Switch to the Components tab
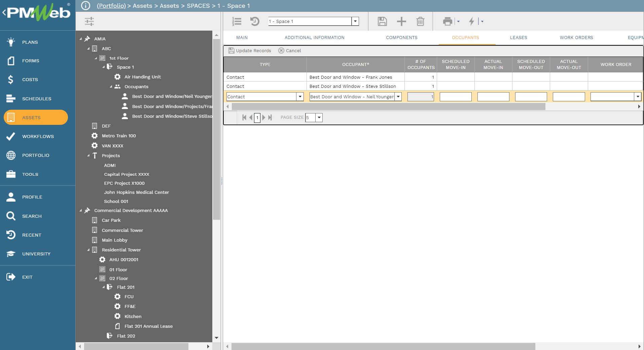This screenshot has width=644, height=350. (x=402, y=38)
